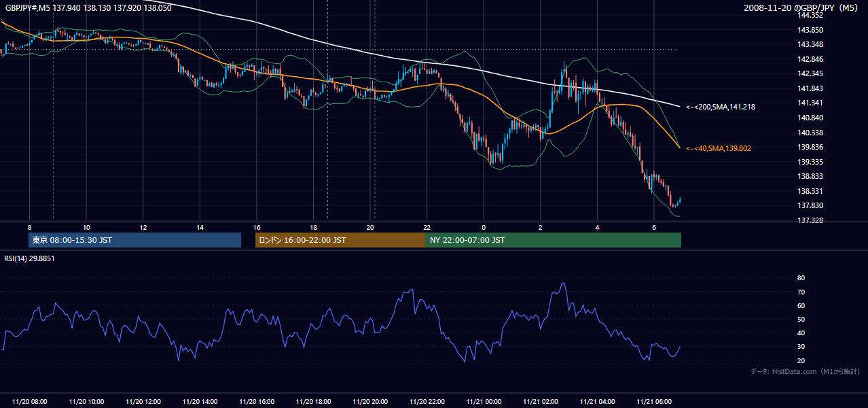Click price axis value 138.833

coord(810,177)
